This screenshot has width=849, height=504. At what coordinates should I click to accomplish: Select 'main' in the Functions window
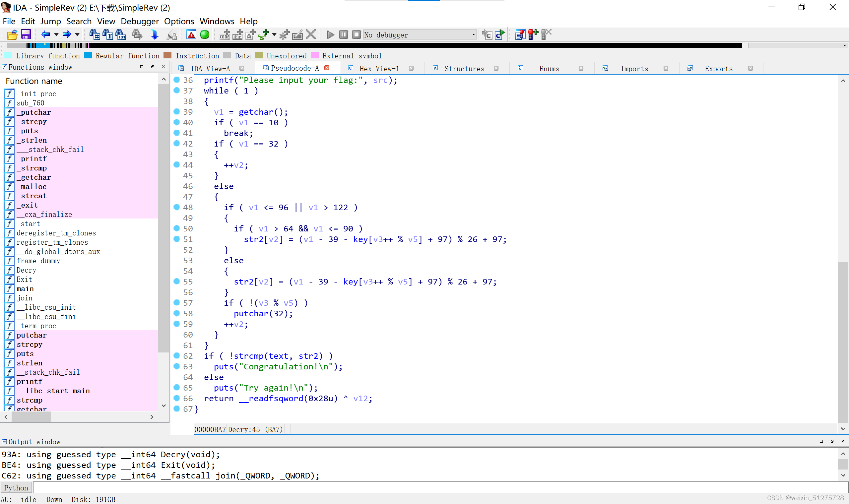25,289
